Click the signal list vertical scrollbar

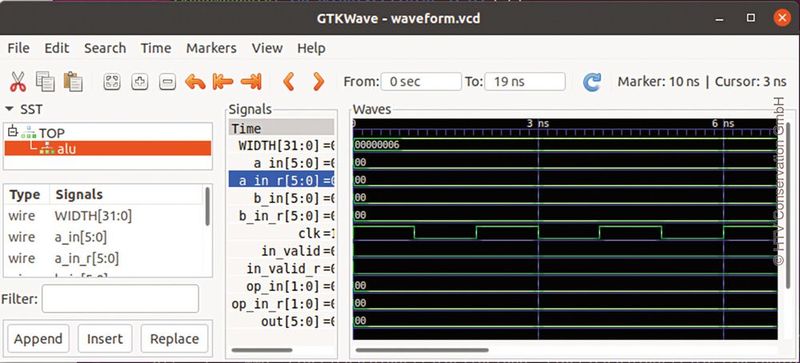[x=207, y=206]
